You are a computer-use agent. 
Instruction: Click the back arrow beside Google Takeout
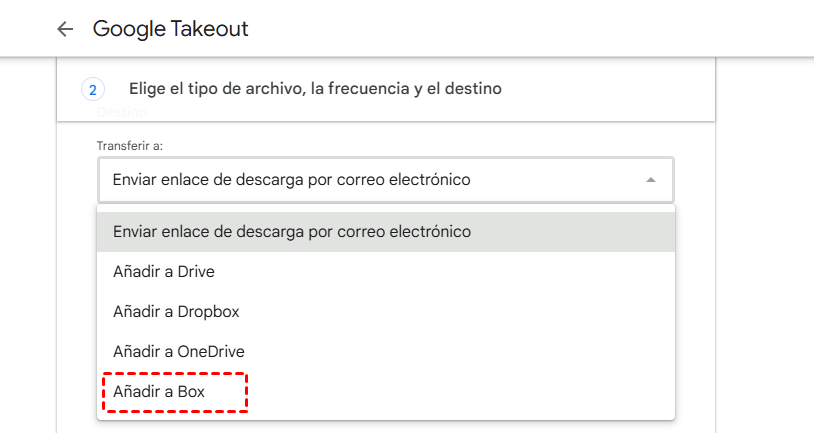click(65, 29)
